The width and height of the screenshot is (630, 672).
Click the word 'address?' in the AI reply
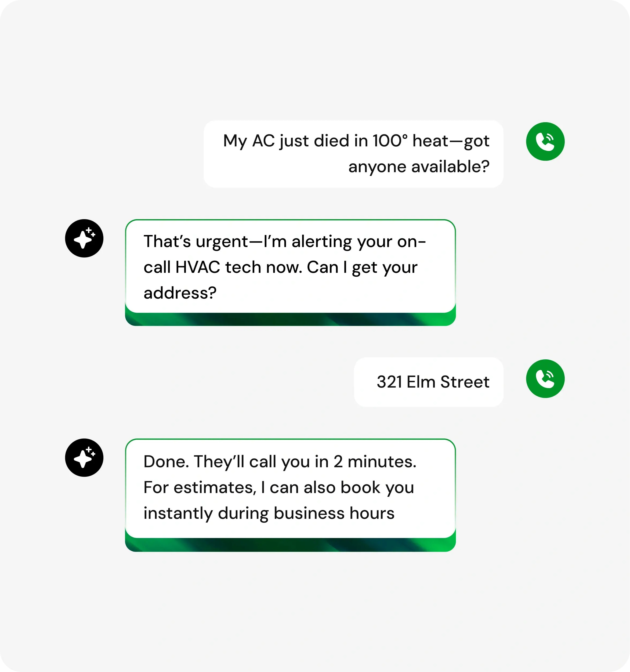point(180,293)
